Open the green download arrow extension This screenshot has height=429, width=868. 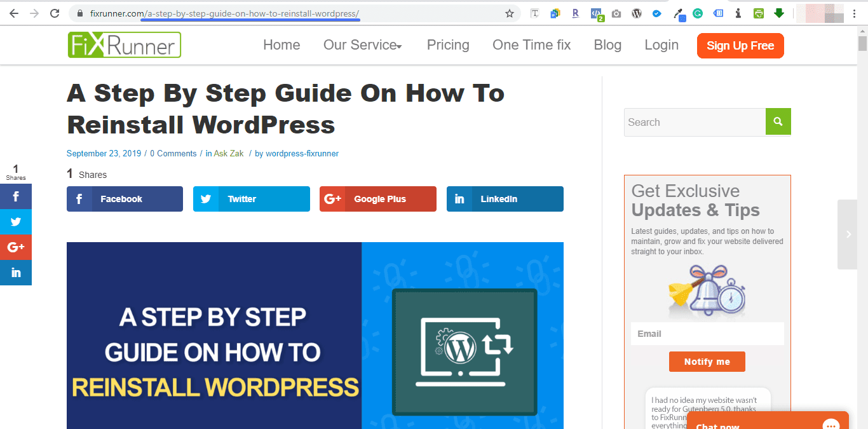click(x=778, y=13)
